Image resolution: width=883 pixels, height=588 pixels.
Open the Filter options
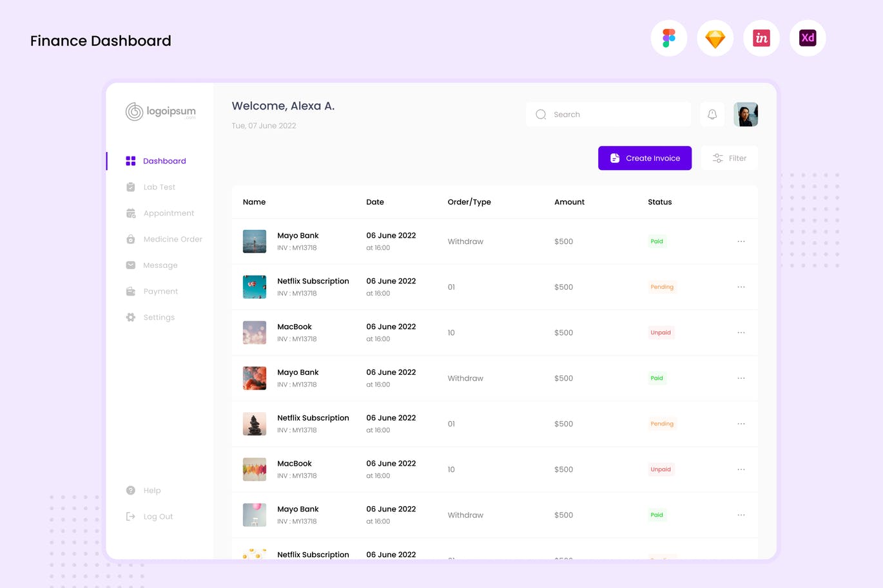[729, 158]
